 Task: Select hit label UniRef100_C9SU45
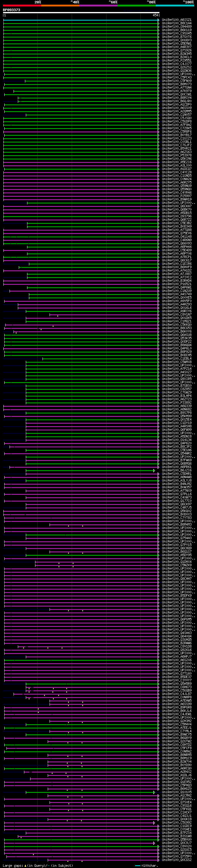(176, 33)
